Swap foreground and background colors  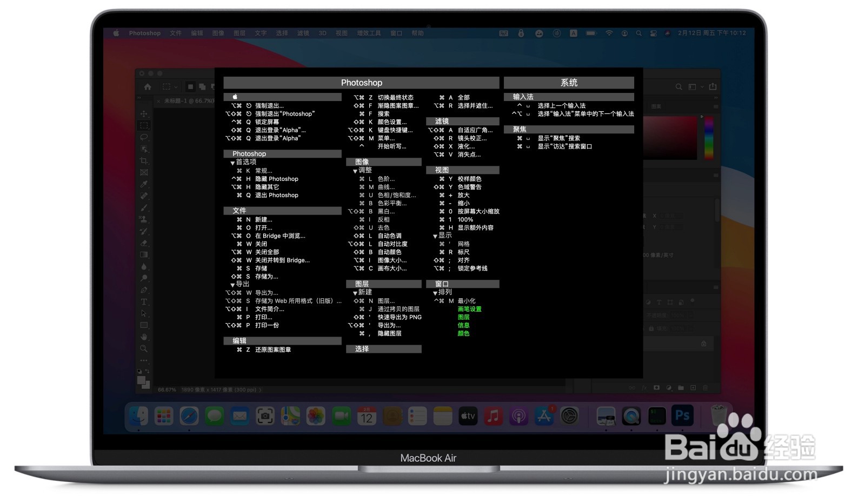pyautogui.click(x=147, y=371)
